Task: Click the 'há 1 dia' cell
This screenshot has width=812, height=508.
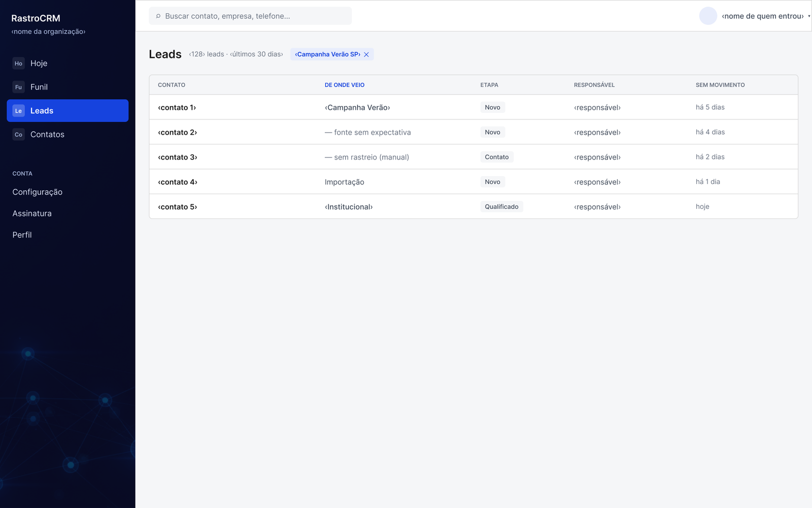Action: pyautogui.click(x=708, y=182)
